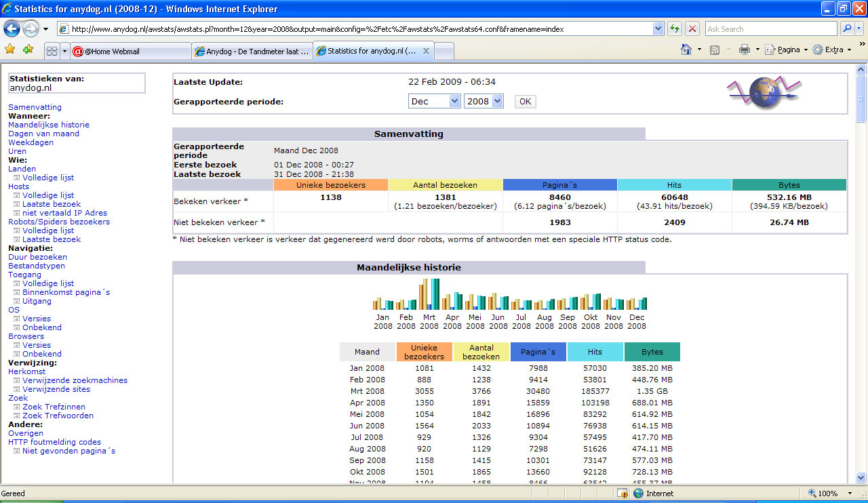This screenshot has height=503, width=868.
Task: Open the Robots/Spiders bezoekers link
Action: 59,222
